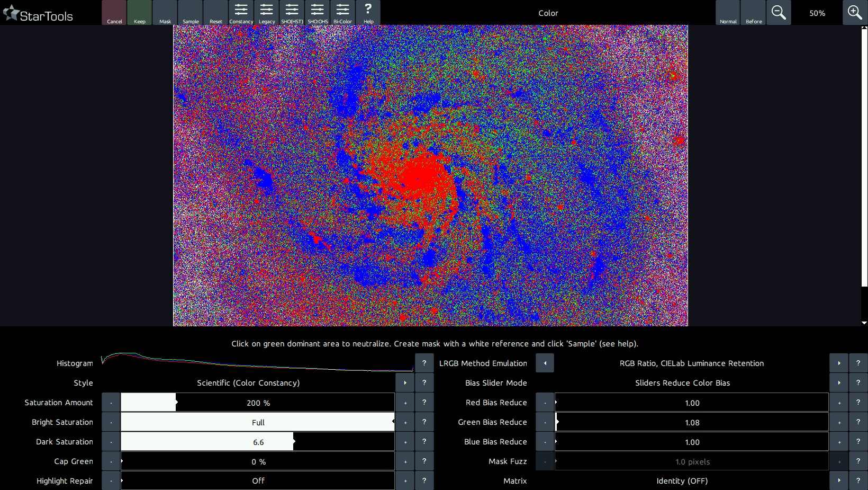
Task: Choose the SHO:OHS preset icon
Action: coord(317,13)
